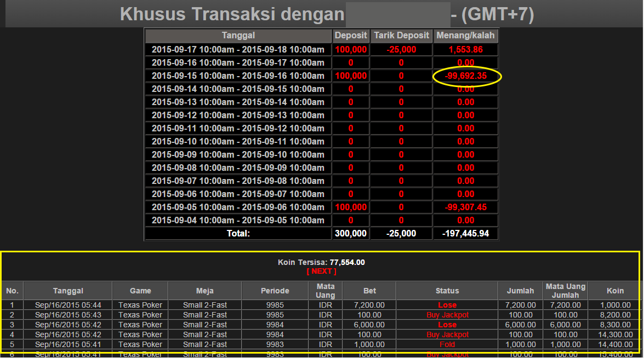Viewport: 644px width, 358px height.
Task: Click the 1,553.86 win amount
Action: tap(466, 49)
